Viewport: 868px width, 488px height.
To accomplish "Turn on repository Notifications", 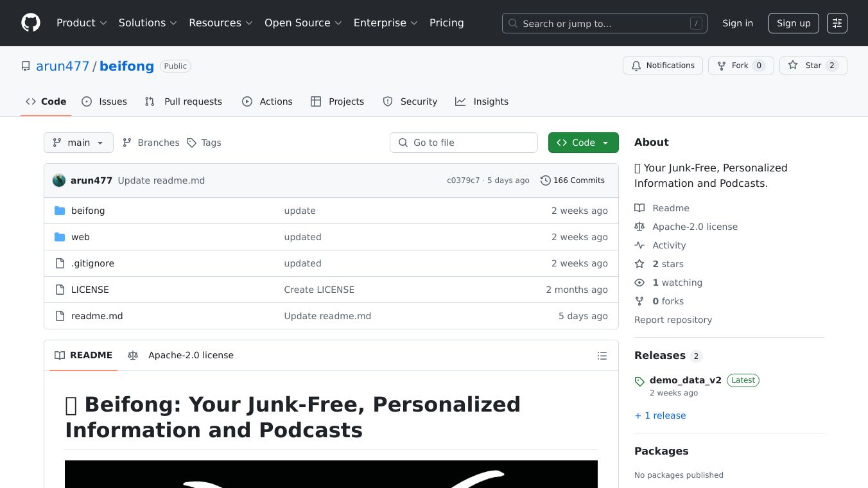I will click(x=662, y=65).
